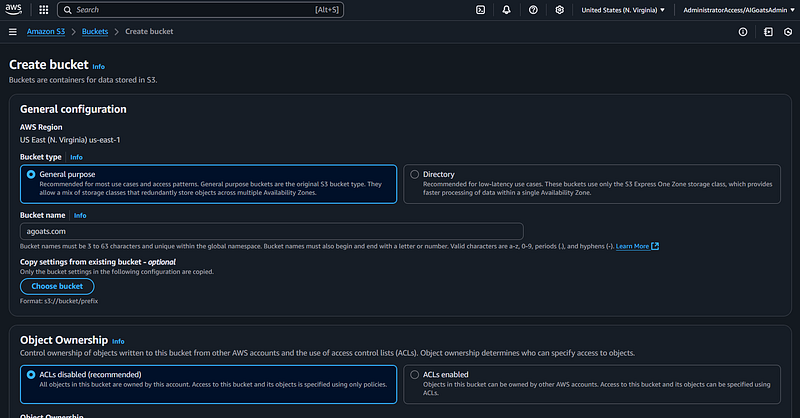
Task: Navigate to the Buckets breadcrumb
Action: click(95, 32)
